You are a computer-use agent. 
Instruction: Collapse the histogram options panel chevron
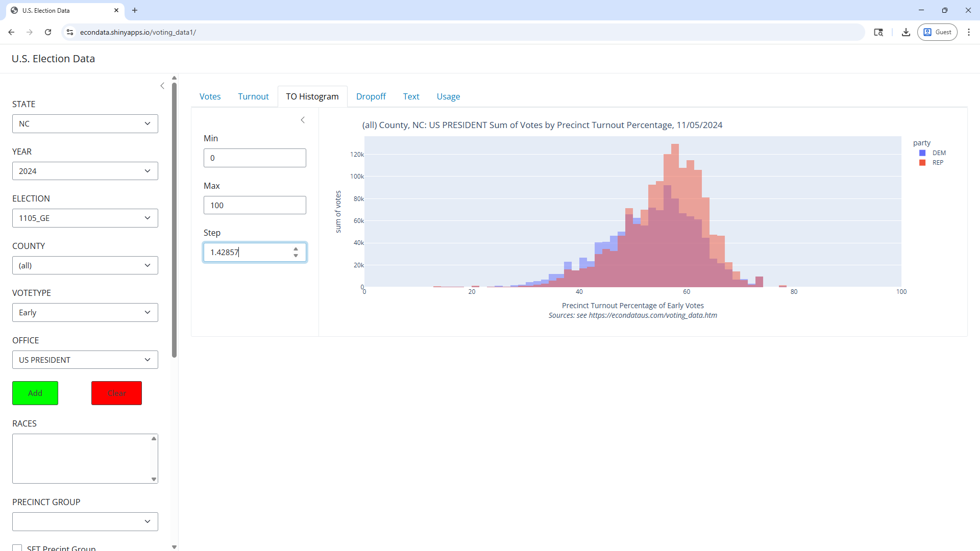303,120
